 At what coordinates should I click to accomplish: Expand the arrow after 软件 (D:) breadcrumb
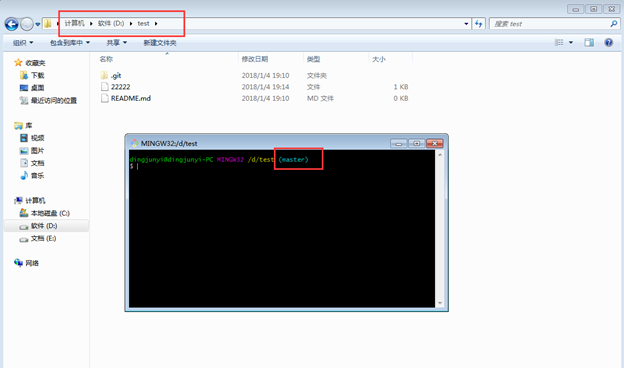(x=131, y=23)
